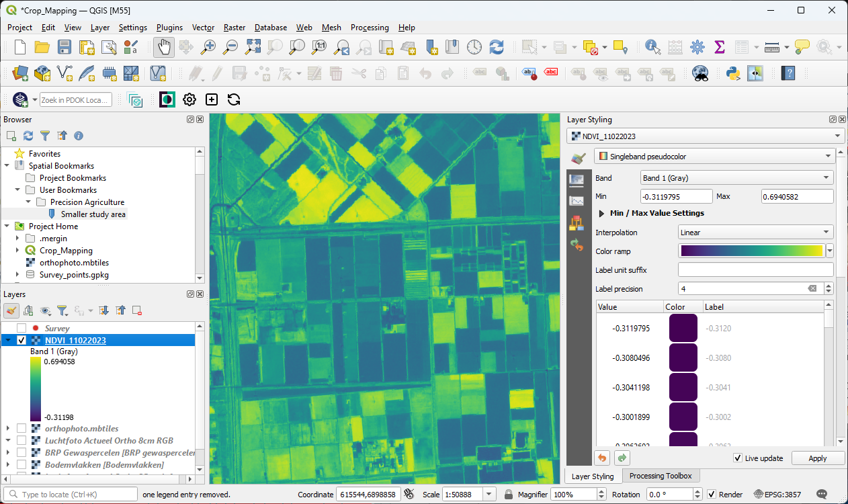Image resolution: width=848 pixels, height=504 pixels.
Task: Zoom to full map extent
Action: pyautogui.click(x=252, y=47)
